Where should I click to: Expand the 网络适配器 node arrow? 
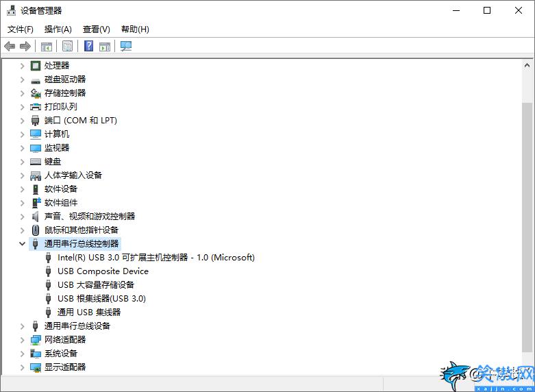coord(22,340)
